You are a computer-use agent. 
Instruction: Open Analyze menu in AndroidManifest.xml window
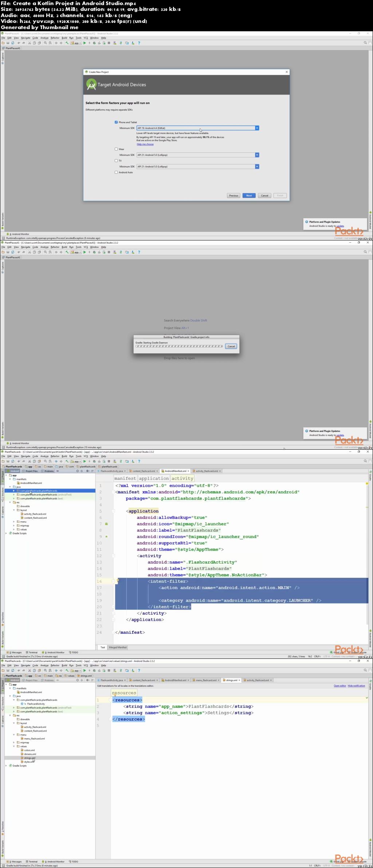click(x=44, y=456)
